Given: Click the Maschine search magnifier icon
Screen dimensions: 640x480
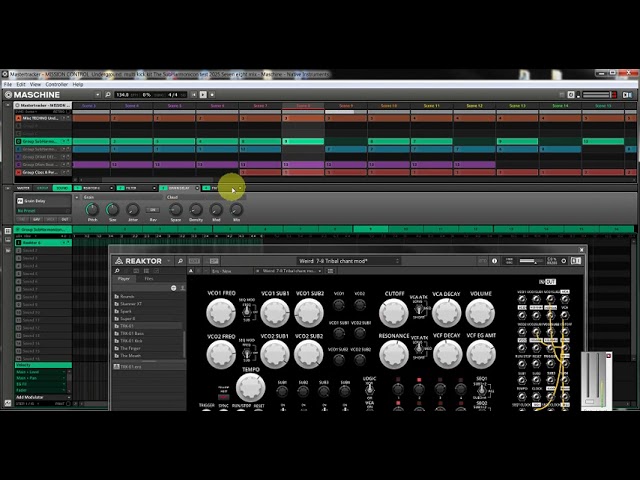Looking at the screenshot, I should click(x=108, y=95).
